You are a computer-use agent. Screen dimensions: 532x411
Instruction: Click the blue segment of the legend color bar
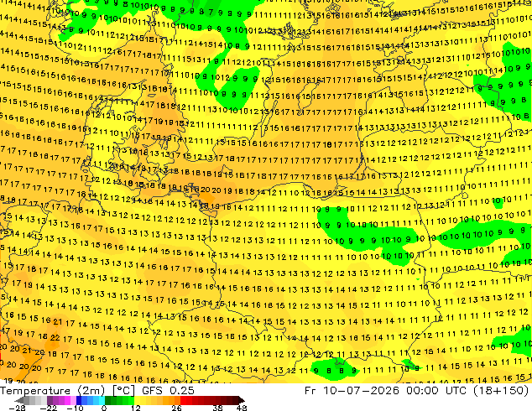pyautogui.click(x=90, y=400)
